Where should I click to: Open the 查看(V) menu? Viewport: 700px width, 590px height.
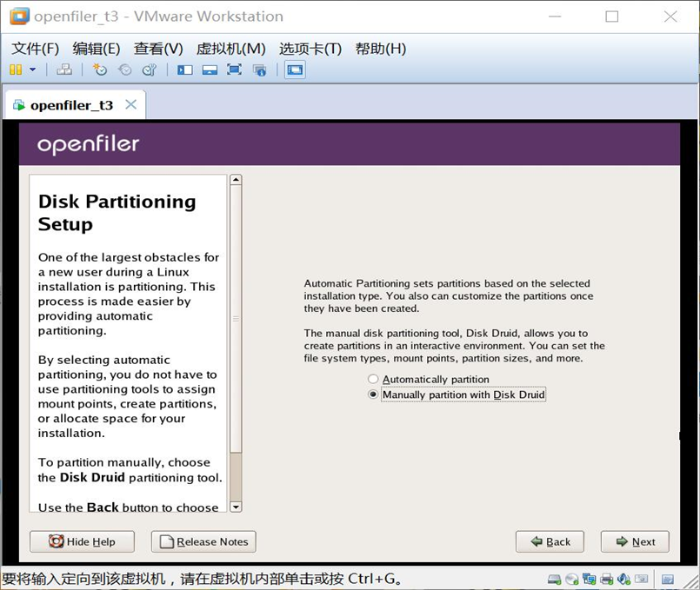point(158,48)
